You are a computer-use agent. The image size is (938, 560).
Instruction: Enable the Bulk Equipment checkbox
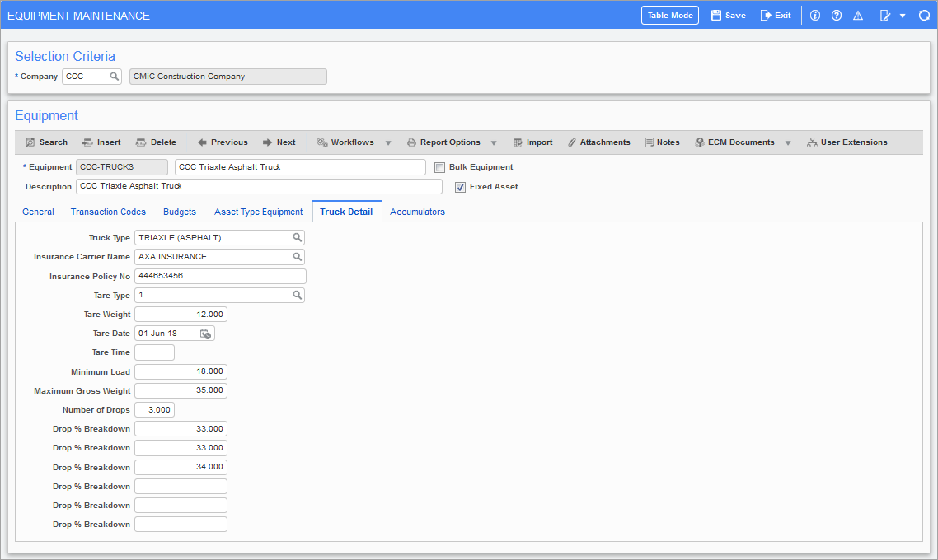440,167
